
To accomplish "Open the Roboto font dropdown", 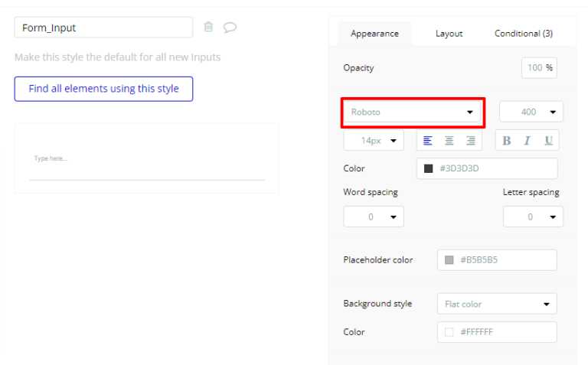I will tap(412, 112).
